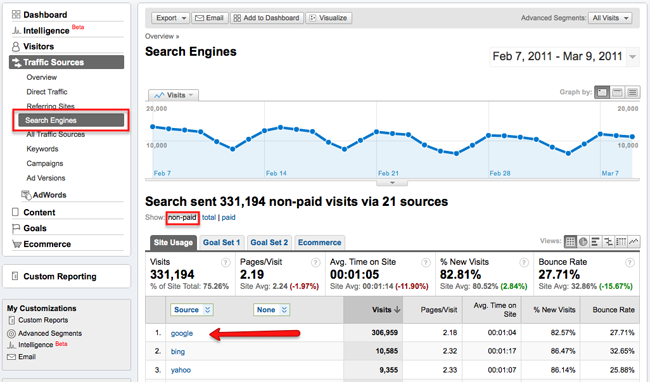Open the AdWords reports
The height and width of the screenshot is (382, 650).
coord(49,195)
